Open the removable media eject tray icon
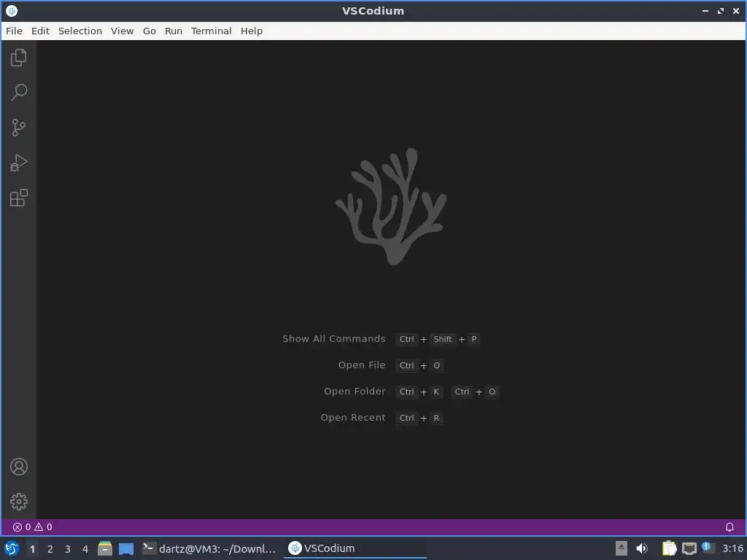Image resolution: width=747 pixels, height=560 pixels. (x=622, y=548)
